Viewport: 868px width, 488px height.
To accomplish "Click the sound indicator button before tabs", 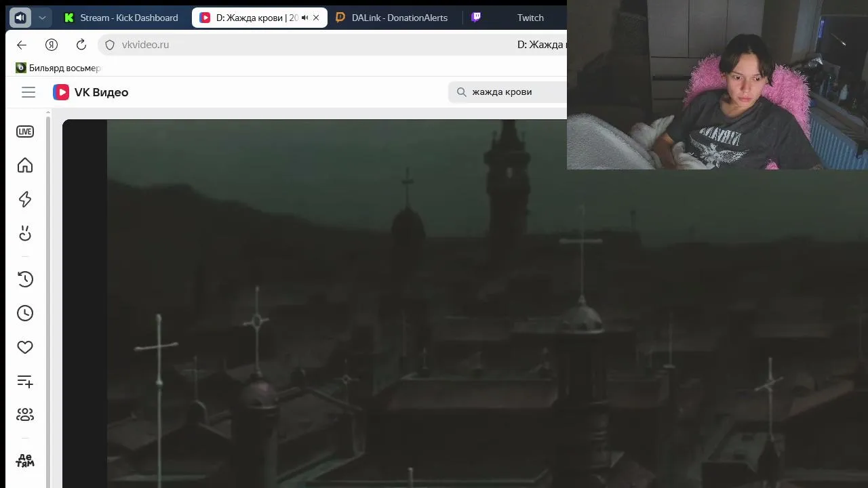I will coord(20,18).
